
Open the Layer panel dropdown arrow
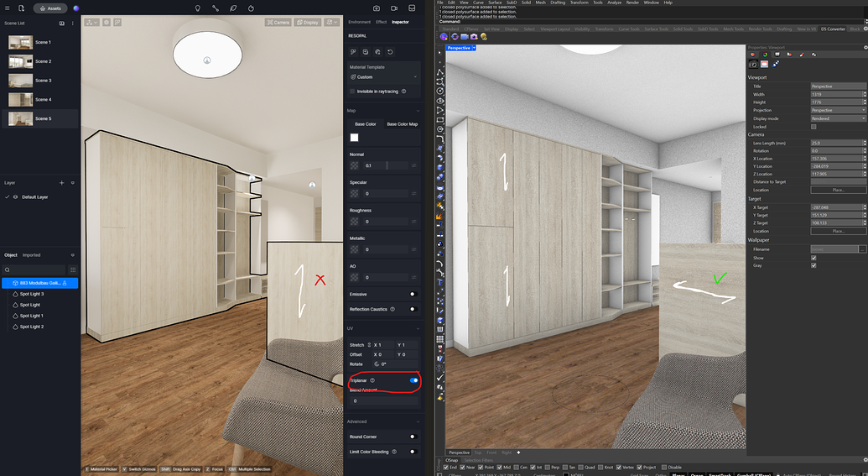[72, 183]
